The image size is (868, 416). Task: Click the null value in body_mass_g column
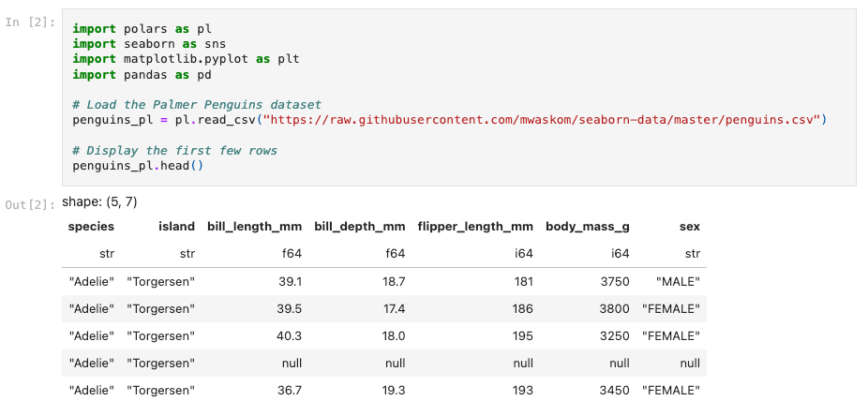coord(620,363)
